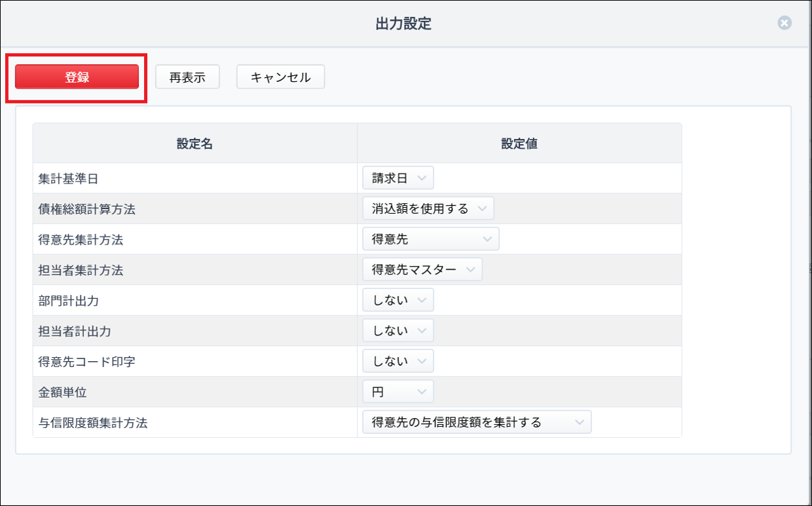Select the 債権総額計算方法 label cell
The height and width of the screenshot is (506, 812).
coord(194,208)
